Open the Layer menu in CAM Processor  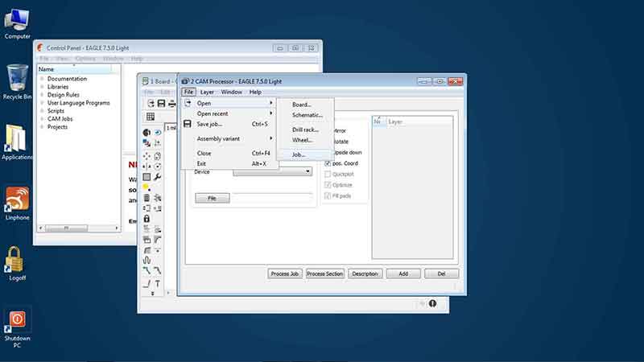(x=207, y=92)
